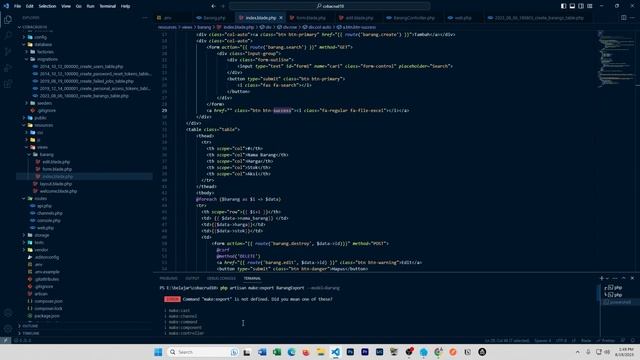The width and height of the screenshot is (640, 360).
Task: Collapse the migrations folder
Action: tap(47, 59)
